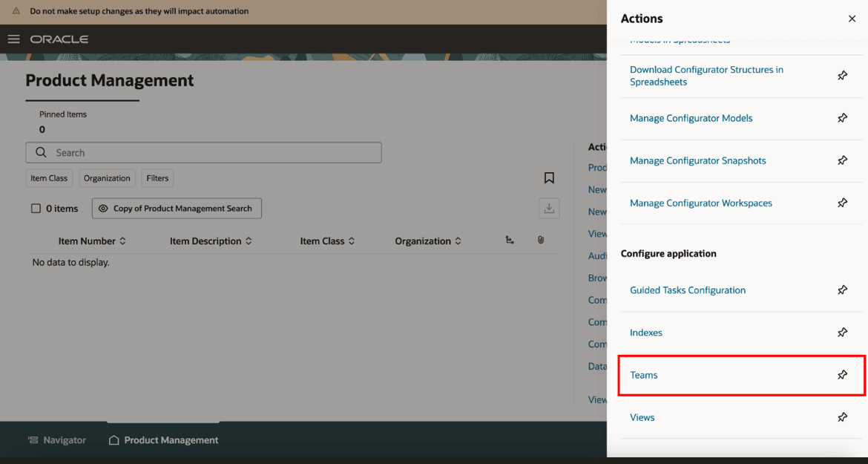The height and width of the screenshot is (464, 868).
Task: Select the Product Management footer tab
Action: click(x=163, y=440)
